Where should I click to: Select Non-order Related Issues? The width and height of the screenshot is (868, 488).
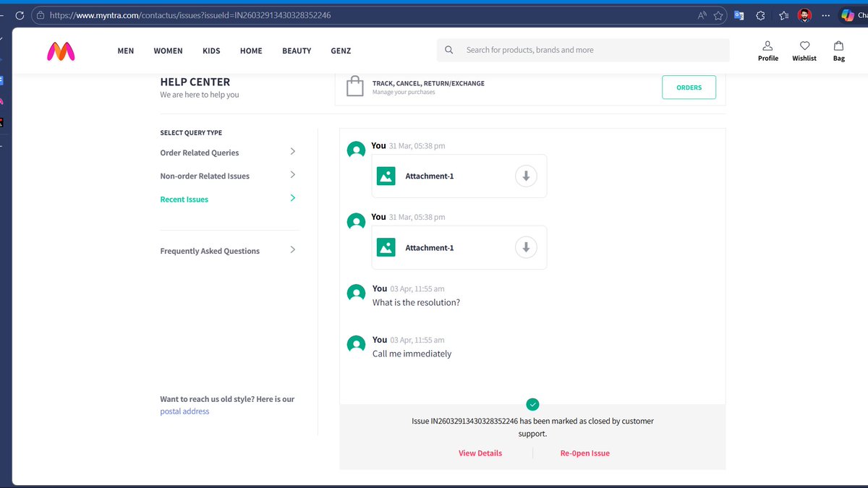pos(205,176)
